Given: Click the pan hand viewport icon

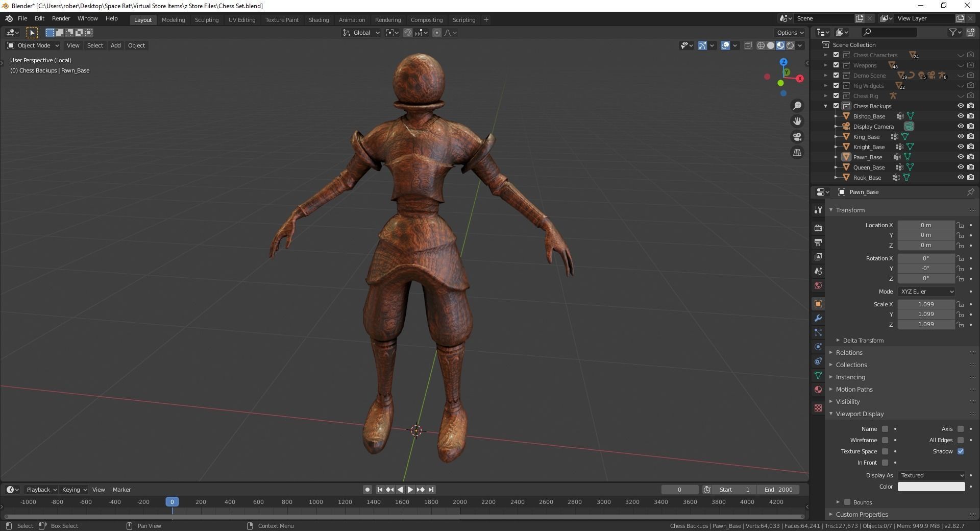Looking at the screenshot, I should tap(797, 122).
